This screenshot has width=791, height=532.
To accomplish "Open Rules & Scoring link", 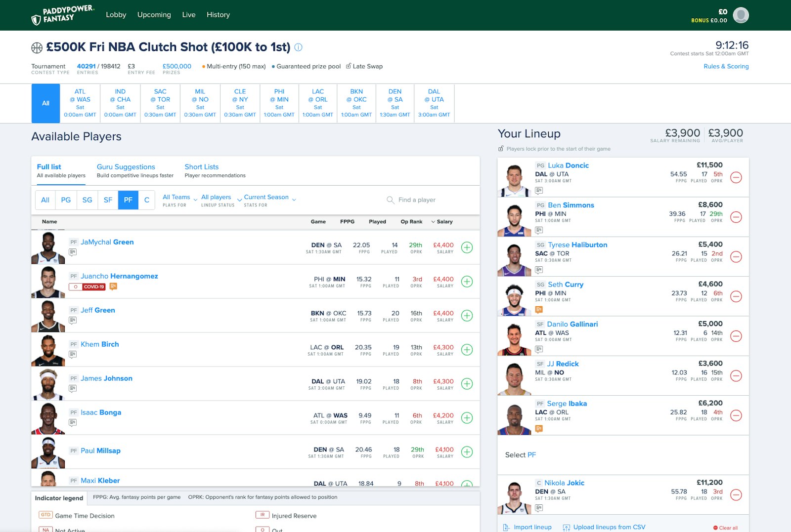I will [726, 67].
